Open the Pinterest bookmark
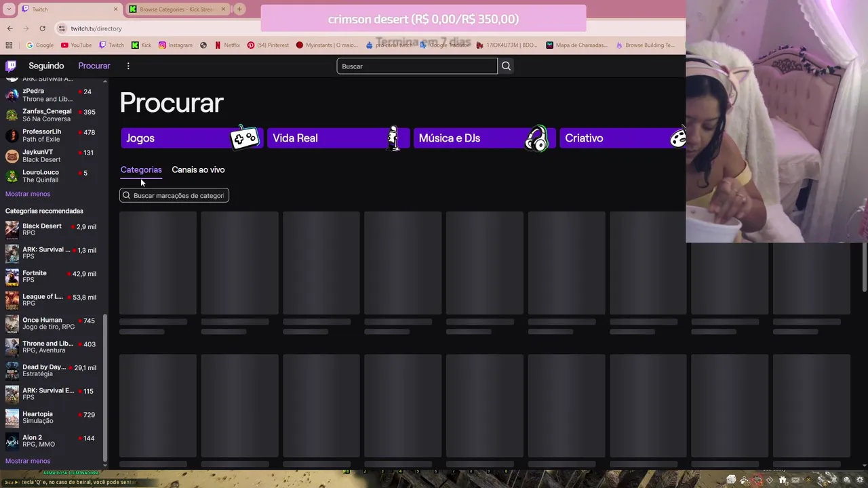868x488 pixels. pos(268,45)
